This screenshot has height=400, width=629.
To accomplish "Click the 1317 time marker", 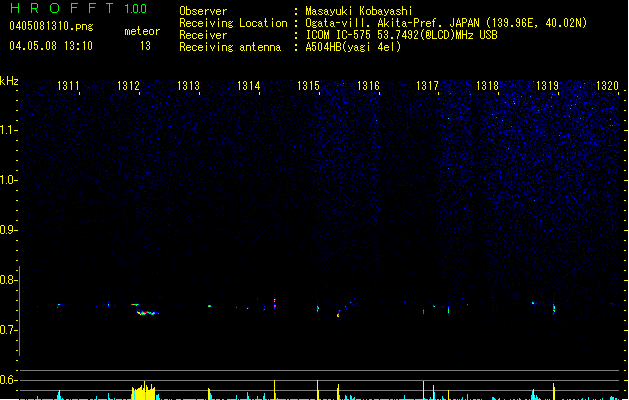I will pyautogui.click(x=428, y=86).
